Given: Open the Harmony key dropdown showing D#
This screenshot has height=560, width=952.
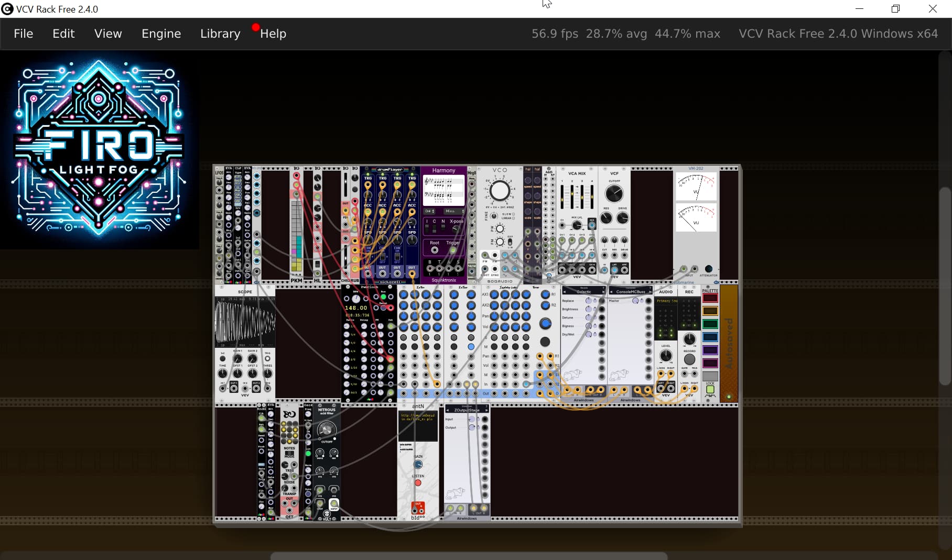Looking at the screenshot, I should [430, 211].
